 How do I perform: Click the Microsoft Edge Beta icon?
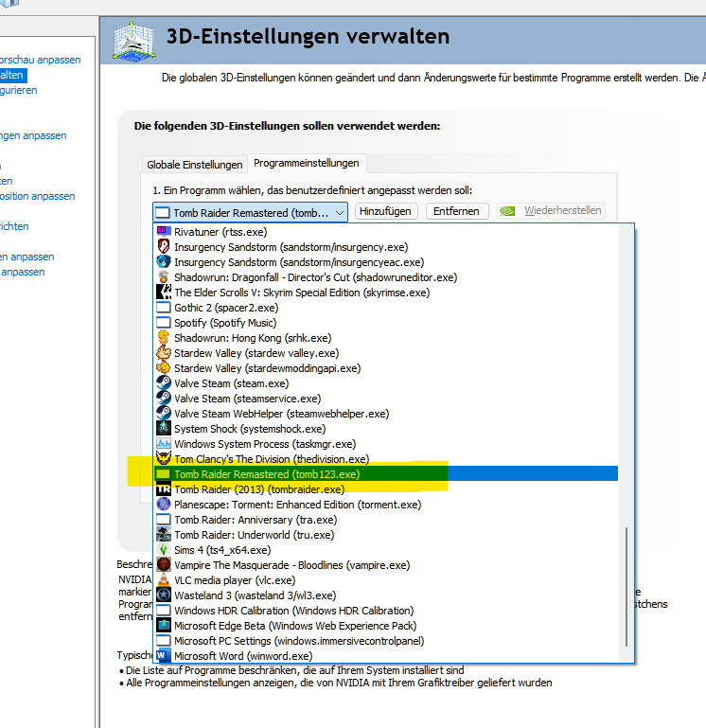[164, 626]
